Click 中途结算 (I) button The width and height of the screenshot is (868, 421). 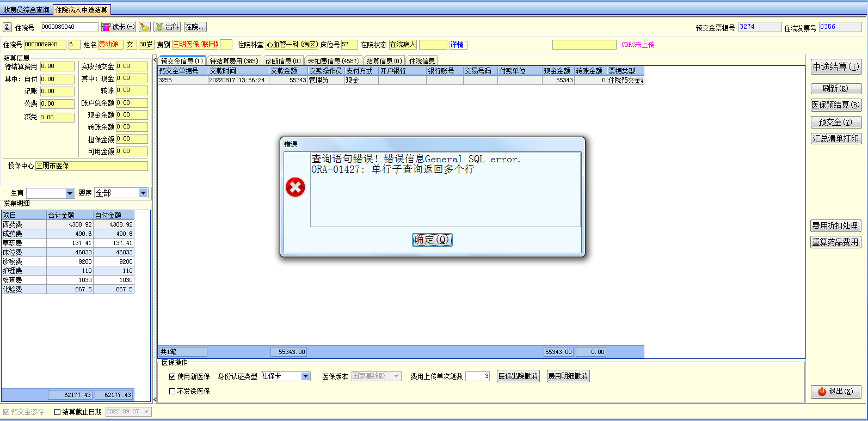[836, 66]
